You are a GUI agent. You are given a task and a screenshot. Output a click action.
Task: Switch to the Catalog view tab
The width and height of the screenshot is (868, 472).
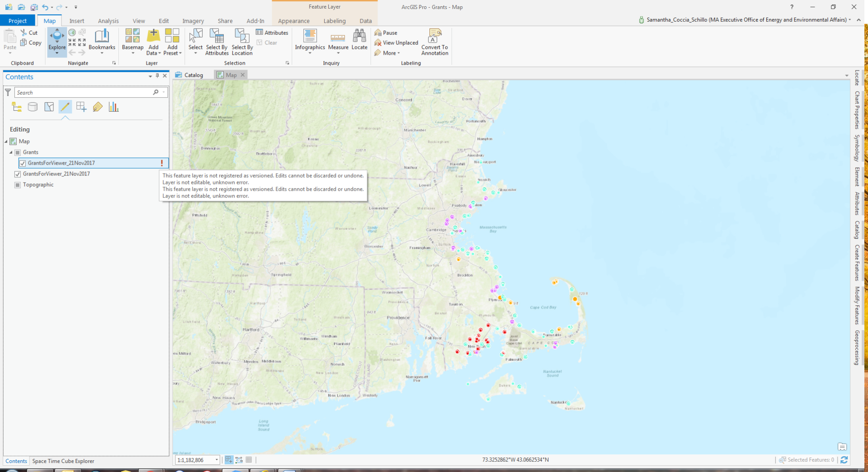point(189,75)
